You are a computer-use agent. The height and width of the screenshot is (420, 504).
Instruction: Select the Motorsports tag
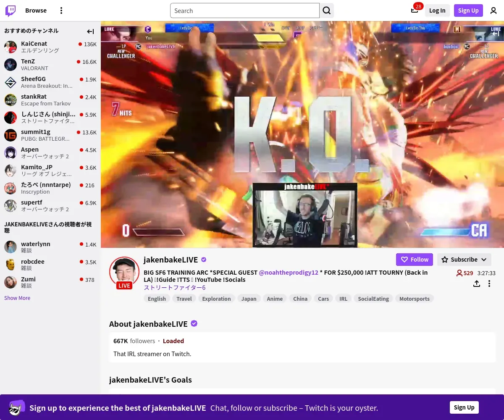point(415,299)
